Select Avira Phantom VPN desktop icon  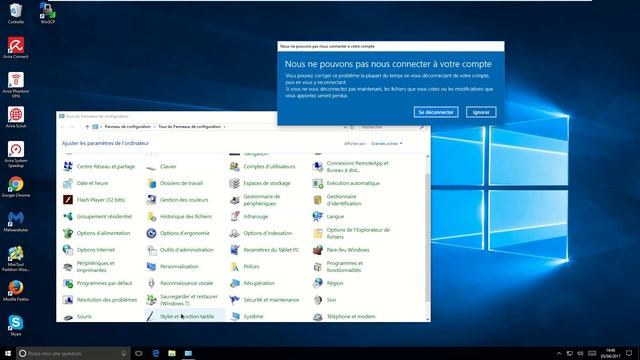(16, 85)
